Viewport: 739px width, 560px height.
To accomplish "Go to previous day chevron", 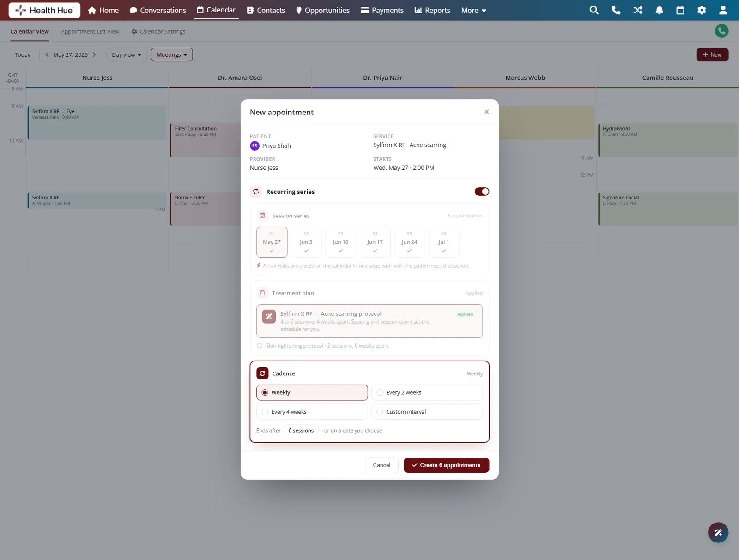I will tap(47, 54).
